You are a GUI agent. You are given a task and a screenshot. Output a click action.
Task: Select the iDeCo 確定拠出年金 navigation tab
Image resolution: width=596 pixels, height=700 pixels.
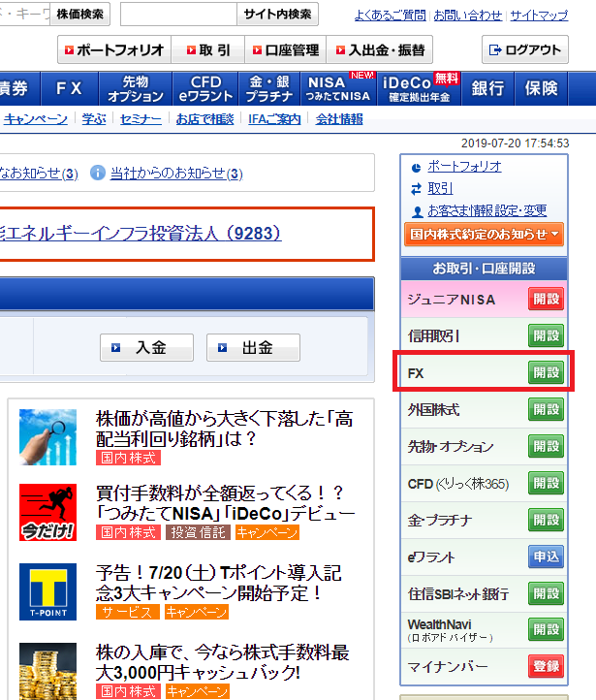[x=420, y=88]
